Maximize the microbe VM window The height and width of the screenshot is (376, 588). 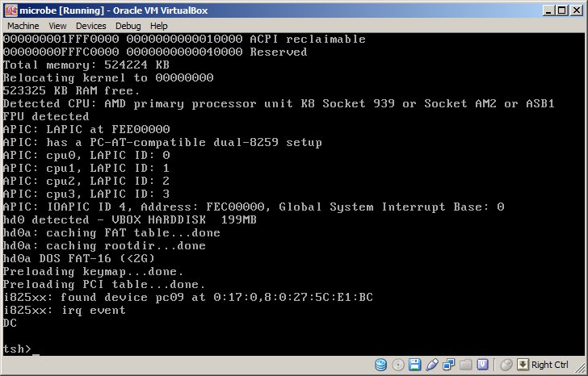(562, 10)
